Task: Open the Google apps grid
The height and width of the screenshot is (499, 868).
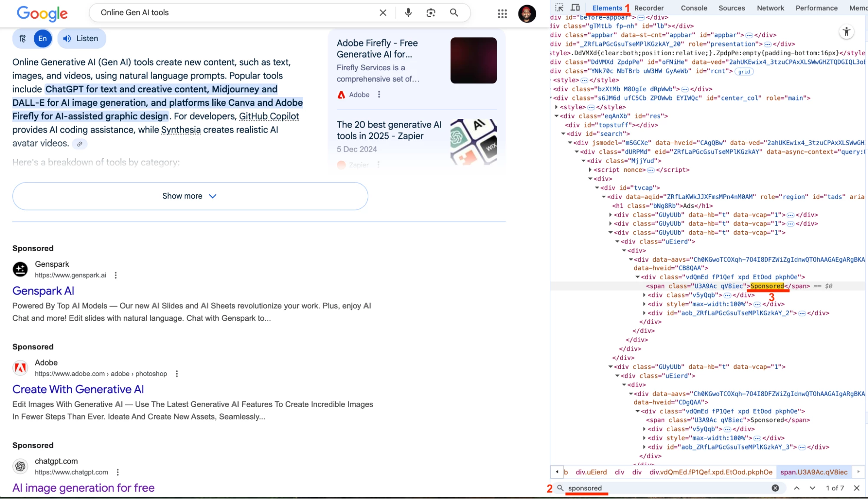Action: point(502,14)
